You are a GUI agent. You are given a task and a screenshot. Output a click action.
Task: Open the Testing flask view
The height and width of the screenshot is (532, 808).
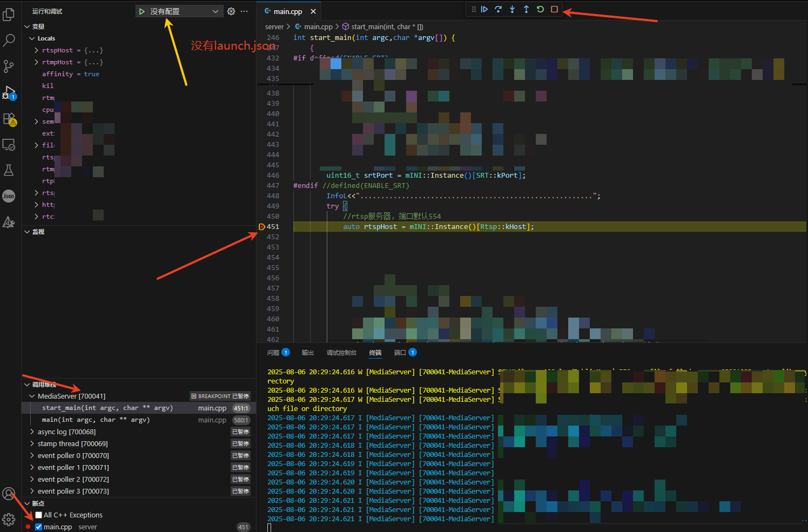point(9,170)
